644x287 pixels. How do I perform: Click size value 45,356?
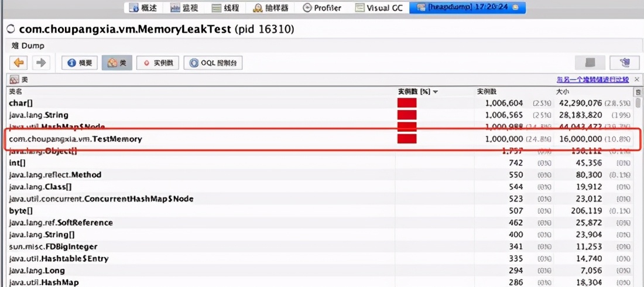click(x=590, y=163)
